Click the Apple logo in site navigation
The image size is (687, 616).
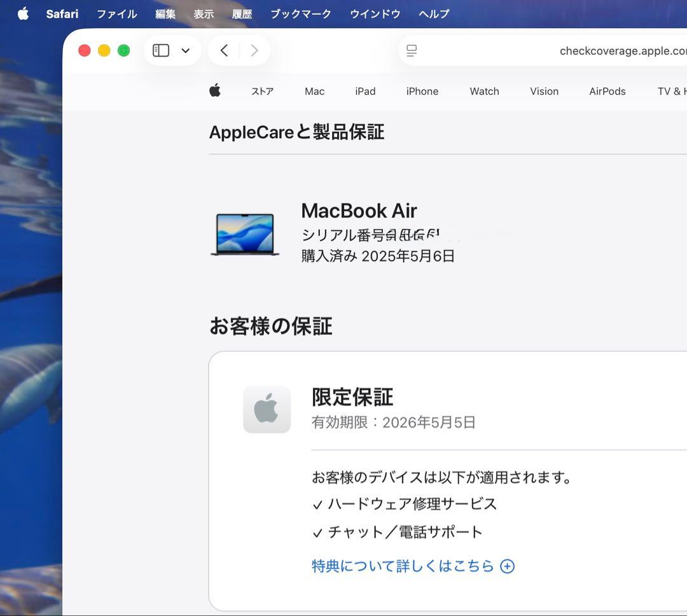(215, 91)
